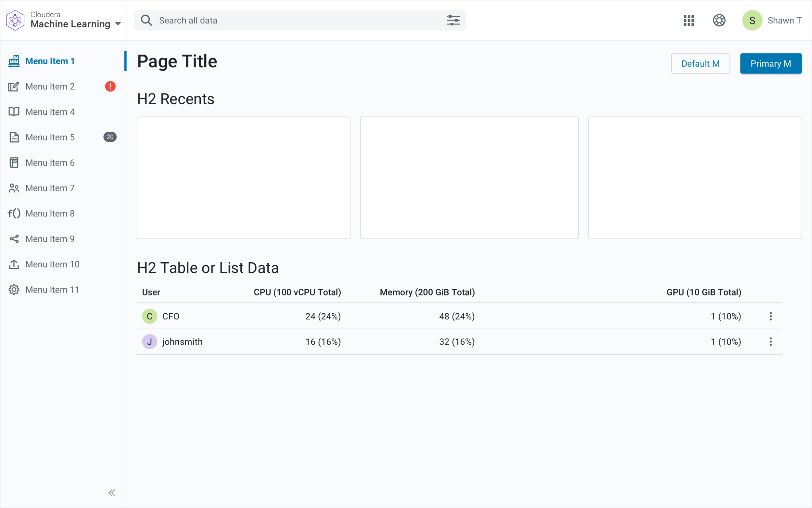Focus the Search all data field

click(300, 20)
